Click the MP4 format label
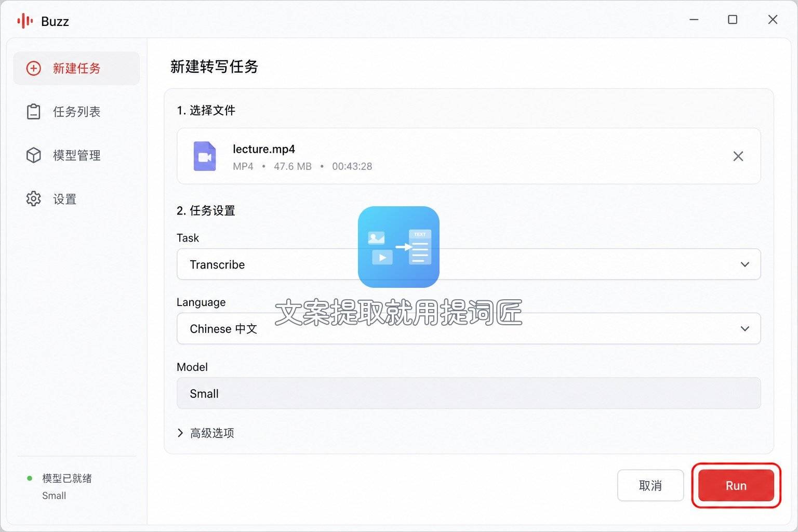 point(243,166)
